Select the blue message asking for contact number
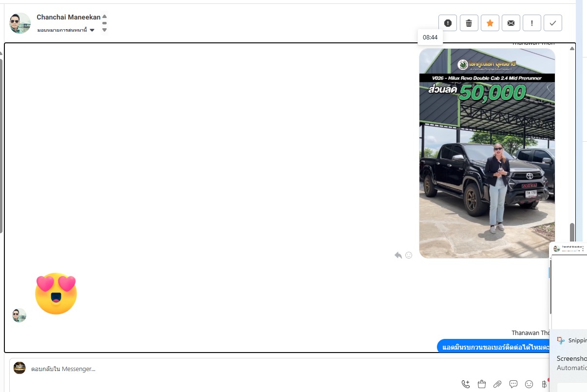 coord(494,347)
